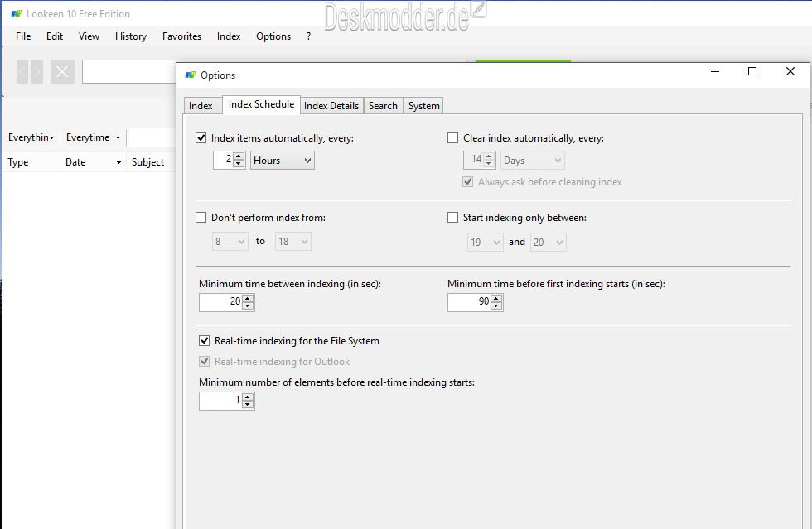Open the History menu

click(131, 36)
